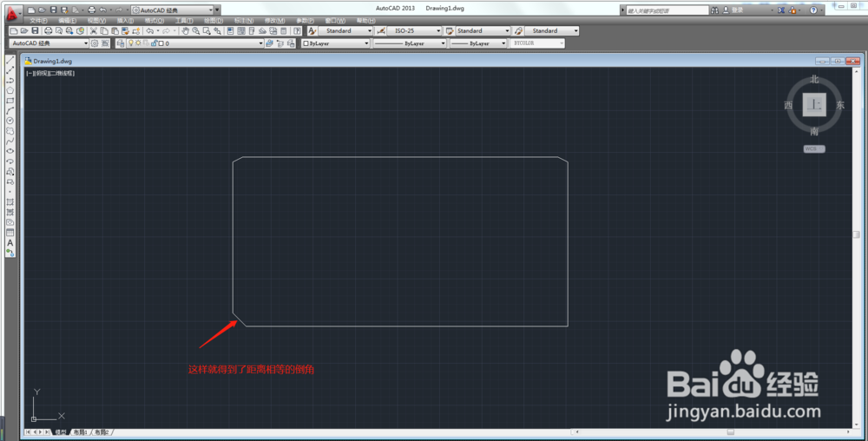
Task: Click Undo arrow in quick access toolbar
Action: [x=103, y=10]
